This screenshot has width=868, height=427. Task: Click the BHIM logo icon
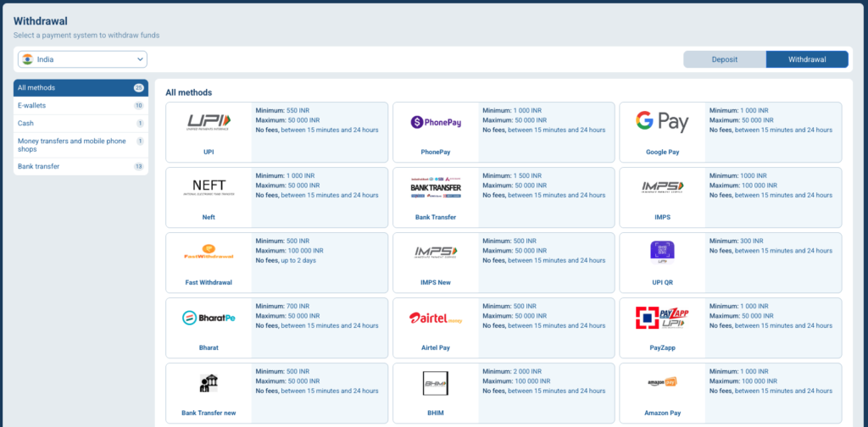[436, 383]
